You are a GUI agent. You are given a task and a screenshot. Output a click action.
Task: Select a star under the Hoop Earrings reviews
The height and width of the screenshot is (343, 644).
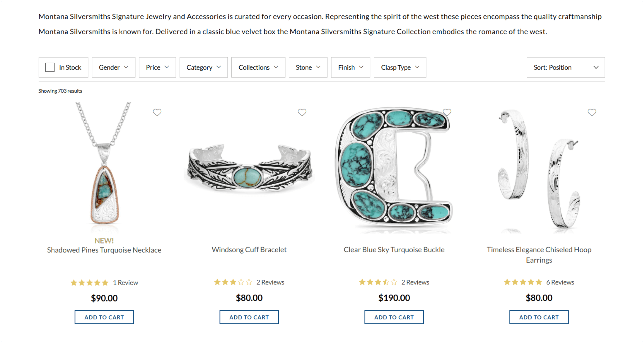click(x=523, y=282)
